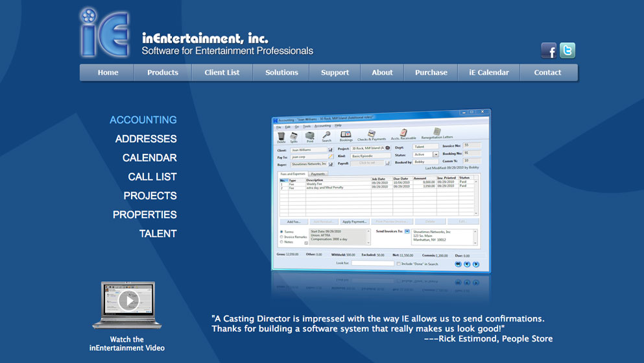Select the ADDRESSES module link
This screenshot has height=363, width=644.
(x=146, y=139)
